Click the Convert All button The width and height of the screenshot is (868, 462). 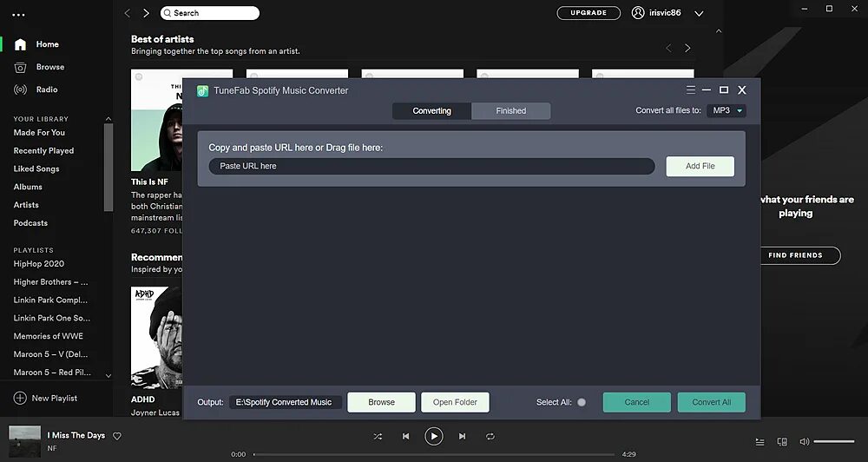(712, 402)
